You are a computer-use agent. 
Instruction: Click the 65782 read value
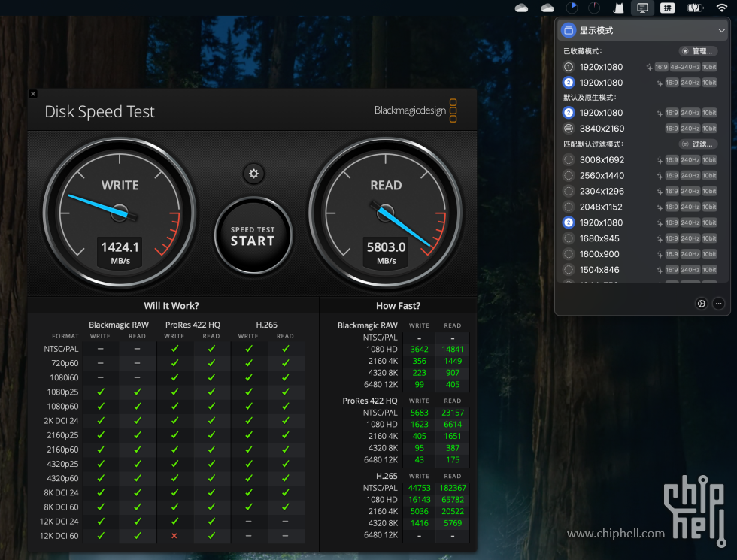click(x=453, y=500)
